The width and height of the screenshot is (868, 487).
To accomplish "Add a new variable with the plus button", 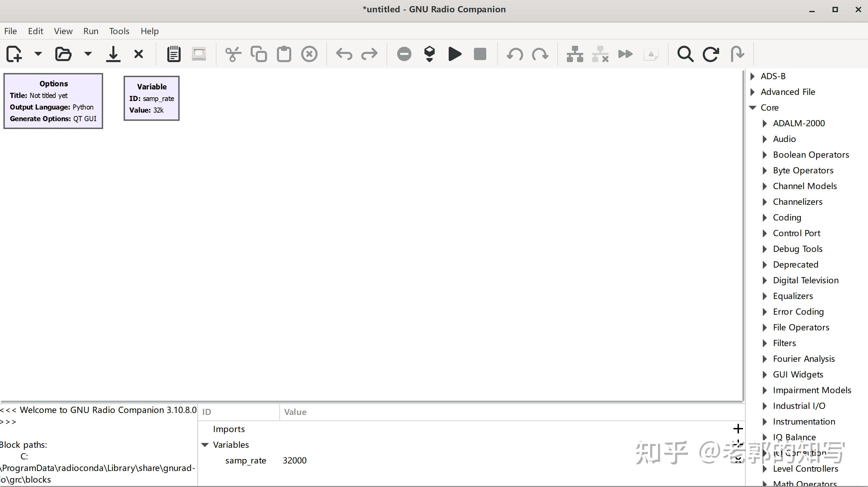I will [x=738, y=428].
